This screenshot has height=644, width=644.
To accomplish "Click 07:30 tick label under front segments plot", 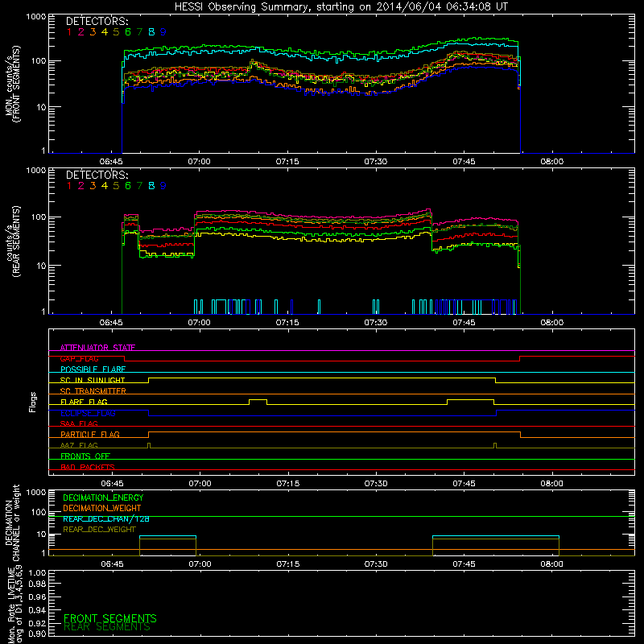I will tap(375, 162).
